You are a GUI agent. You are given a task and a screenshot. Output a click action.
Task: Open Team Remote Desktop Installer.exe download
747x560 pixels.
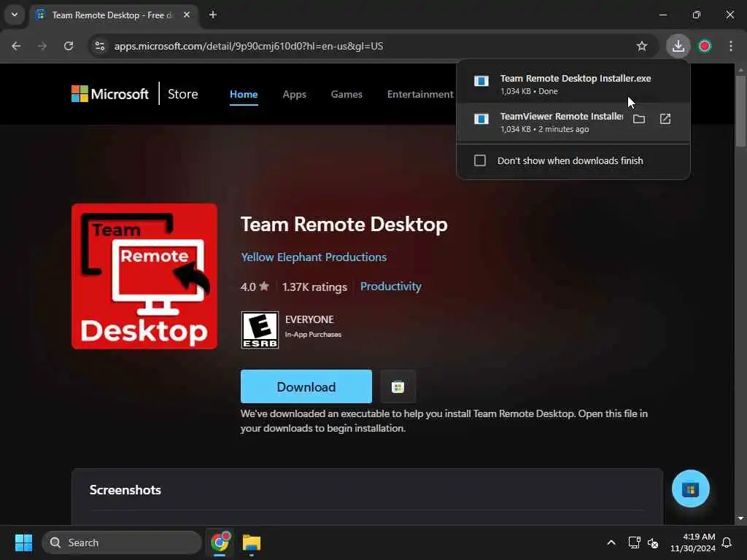pyautogui.click(x=573, y=84)
